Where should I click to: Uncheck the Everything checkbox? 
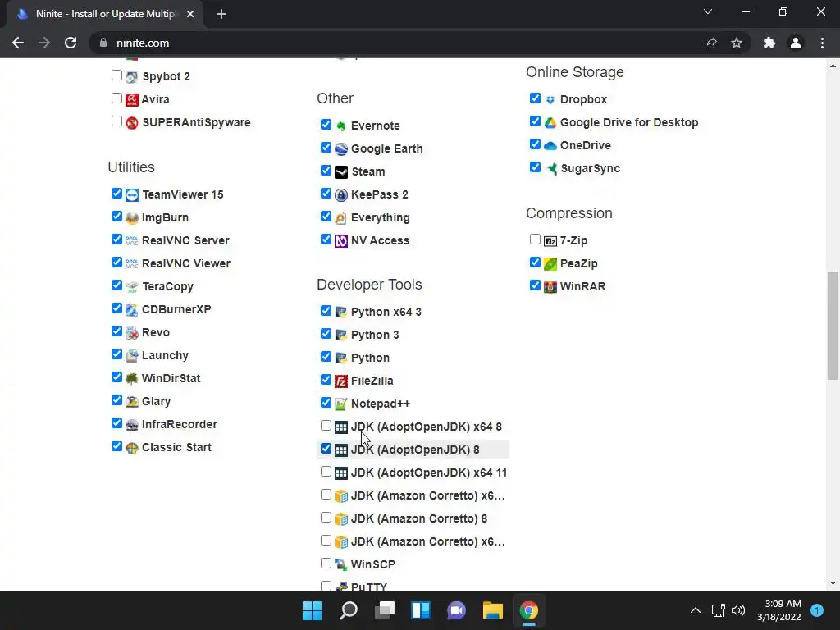(x=326, y=217)
